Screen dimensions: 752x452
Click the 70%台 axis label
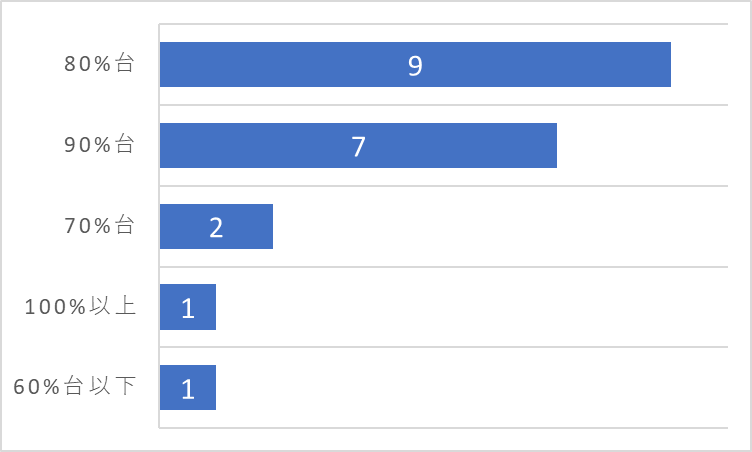point(99,226)
